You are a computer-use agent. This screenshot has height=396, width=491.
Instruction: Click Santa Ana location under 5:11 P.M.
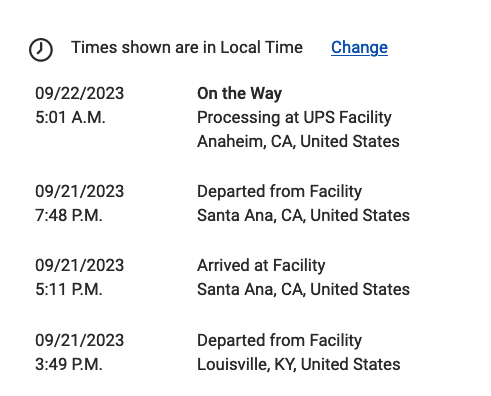(303, 289)
